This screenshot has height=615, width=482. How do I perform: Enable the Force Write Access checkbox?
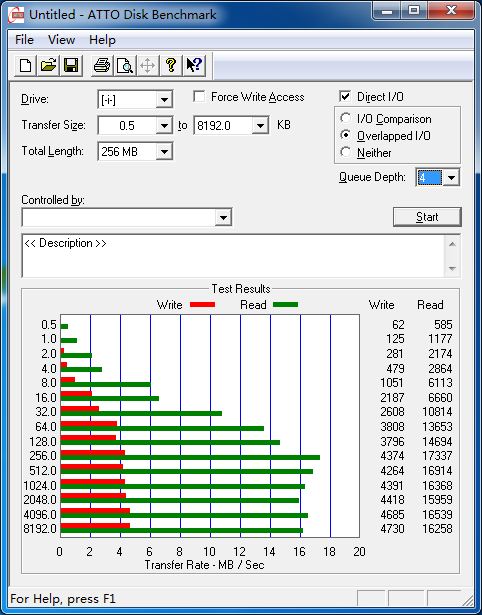[199, 96]
